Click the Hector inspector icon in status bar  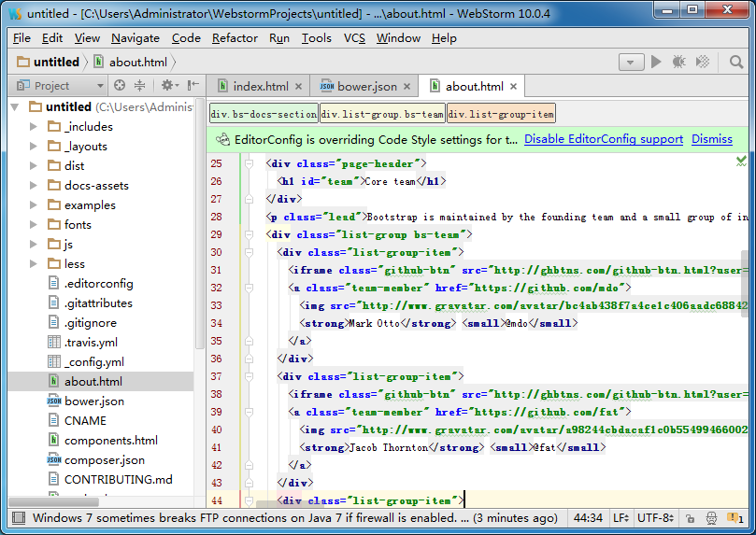point(710,518)
